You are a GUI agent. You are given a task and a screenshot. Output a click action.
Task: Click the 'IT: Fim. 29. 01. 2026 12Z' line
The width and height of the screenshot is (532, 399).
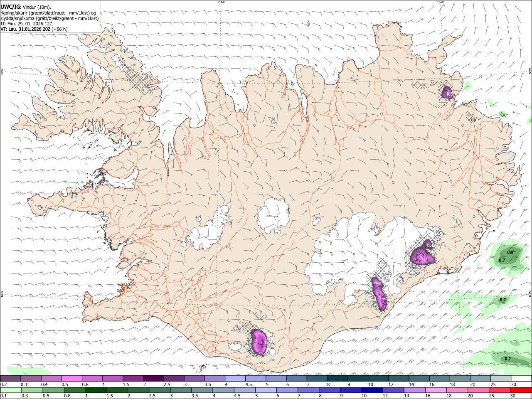26,24
